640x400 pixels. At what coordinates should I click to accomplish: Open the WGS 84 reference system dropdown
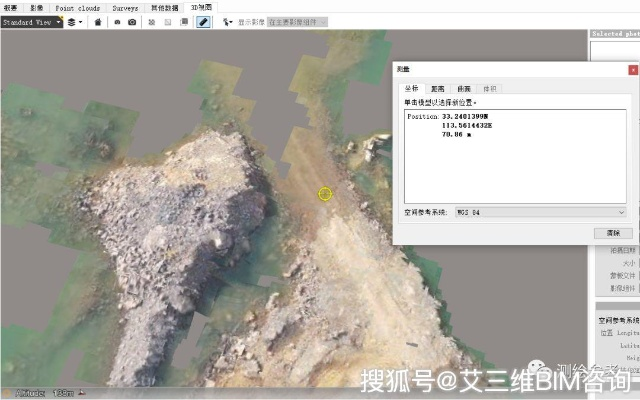tap(540, 212)
